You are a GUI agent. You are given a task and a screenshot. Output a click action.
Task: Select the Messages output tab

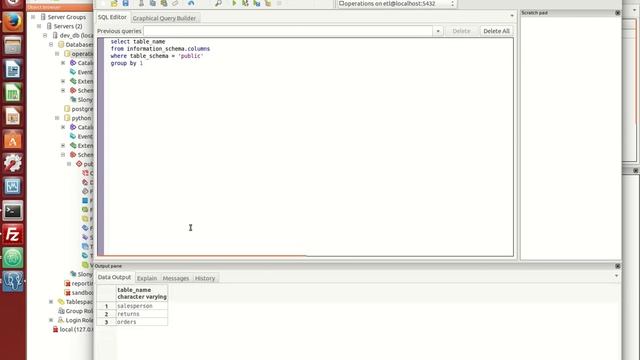[176, 278]
